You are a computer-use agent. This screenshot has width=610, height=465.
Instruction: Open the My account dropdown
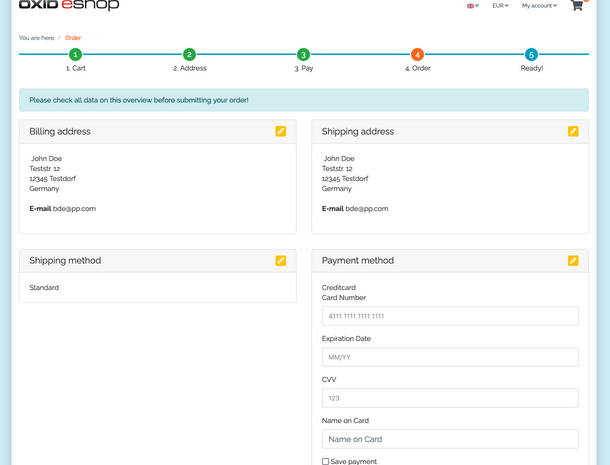tap(539, 6)
